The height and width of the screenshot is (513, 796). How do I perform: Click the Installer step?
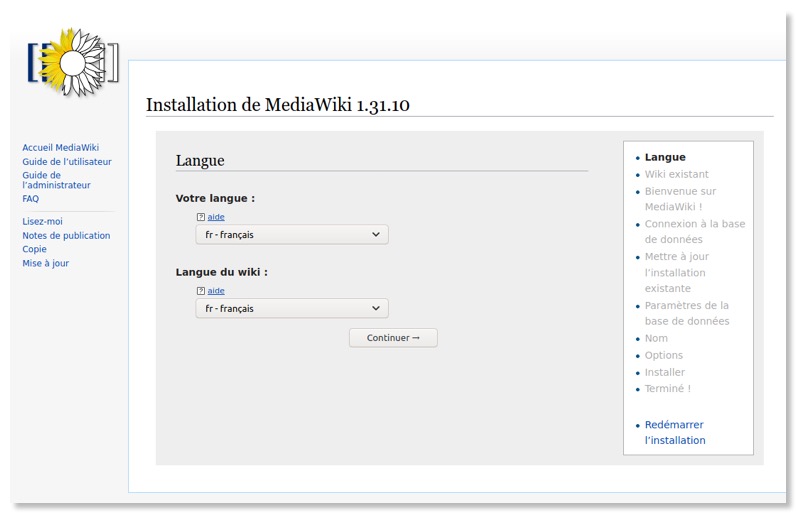[x=665, y=372]
